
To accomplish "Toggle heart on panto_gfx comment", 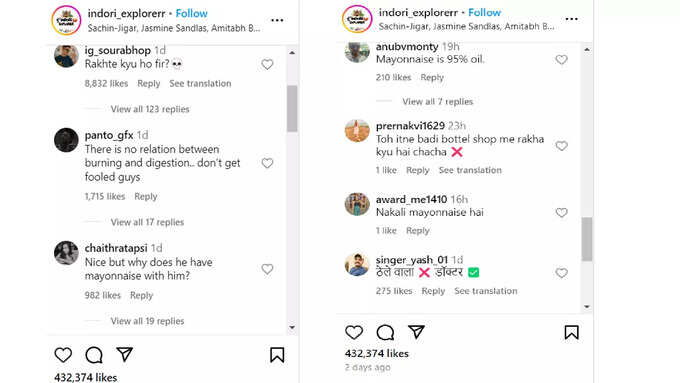I will [267, 163].
